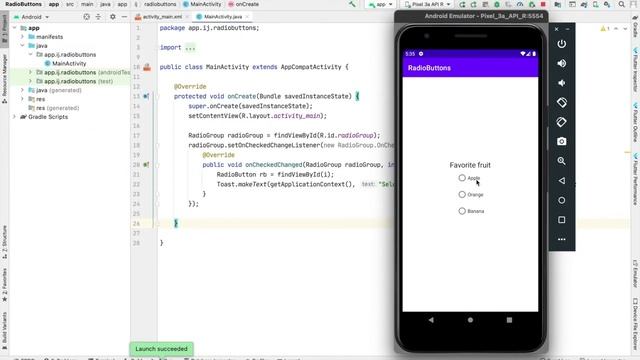Open the app run configuration dropdown
The image size is (640, 360).
[x=380, y=4]
